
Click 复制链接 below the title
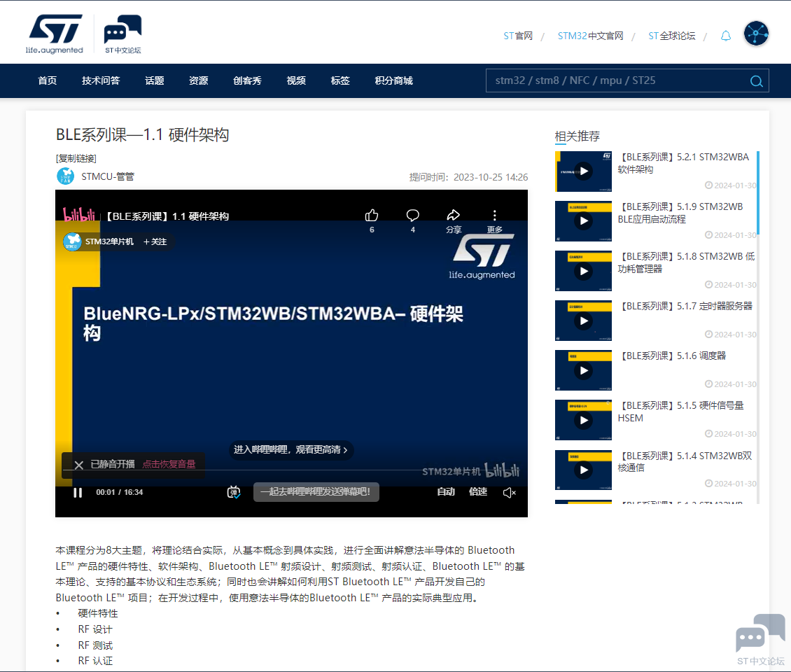pos(76,158)
